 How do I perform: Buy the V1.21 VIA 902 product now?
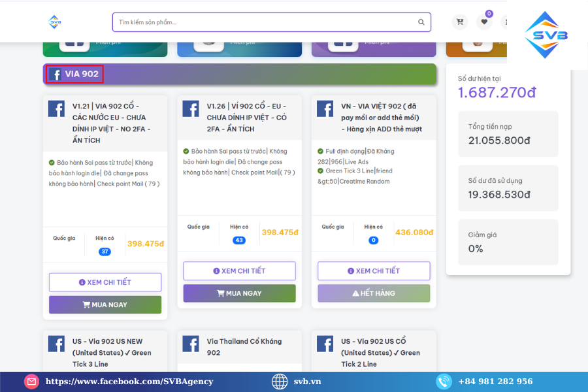pyautogui.click(x=105, y=304)
